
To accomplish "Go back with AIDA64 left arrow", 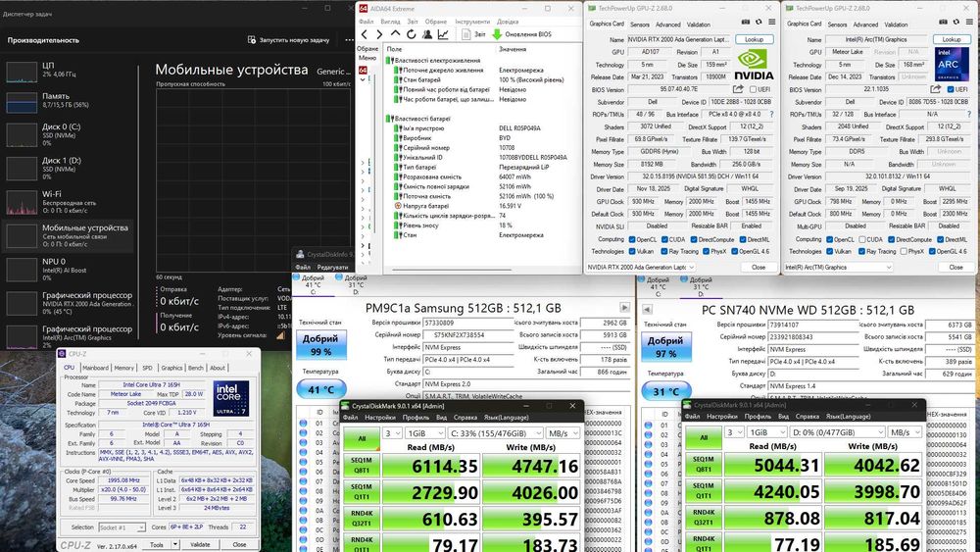I will (x=365, y=34).
